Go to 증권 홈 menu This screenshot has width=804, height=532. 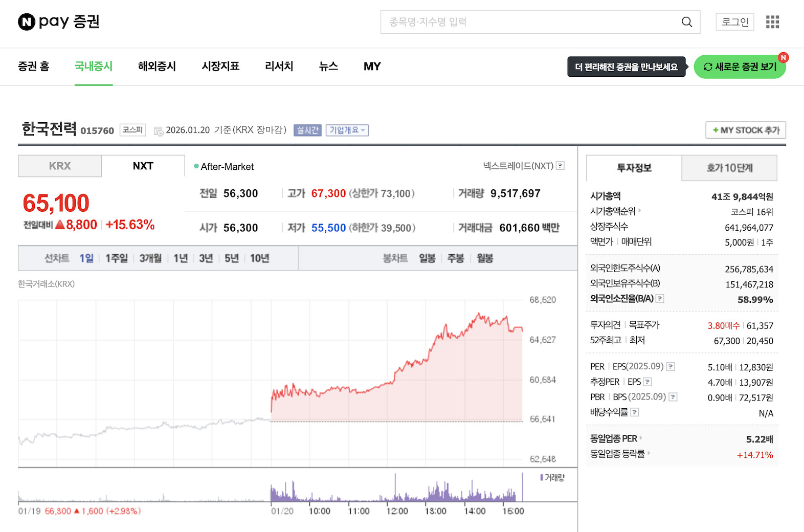pyautogui.click(x=34, y=66)
